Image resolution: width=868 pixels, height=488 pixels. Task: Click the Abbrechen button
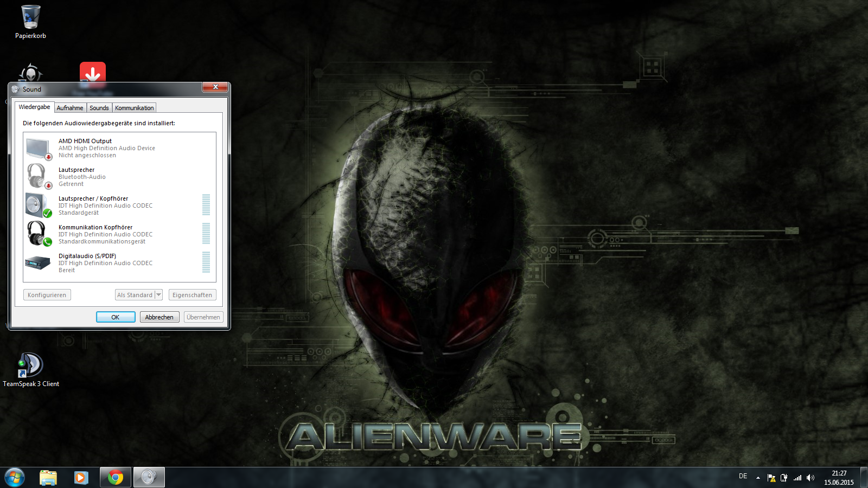coord(159,317)
